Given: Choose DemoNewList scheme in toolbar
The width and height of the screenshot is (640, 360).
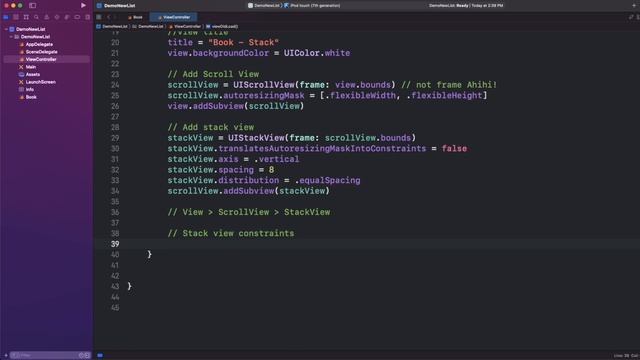Looking at the screenshot, I should click(x=264, y=6).
